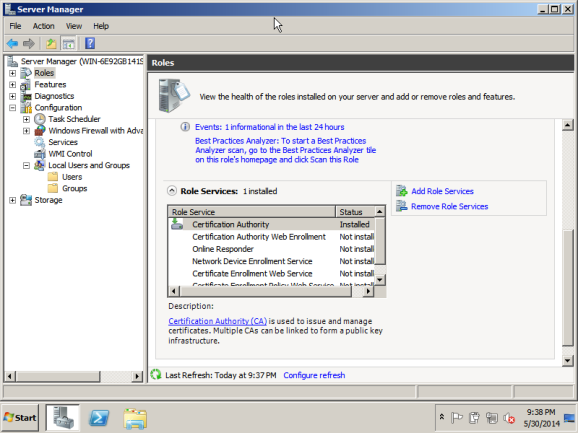Click the main pane scroll up arrow

568,125
